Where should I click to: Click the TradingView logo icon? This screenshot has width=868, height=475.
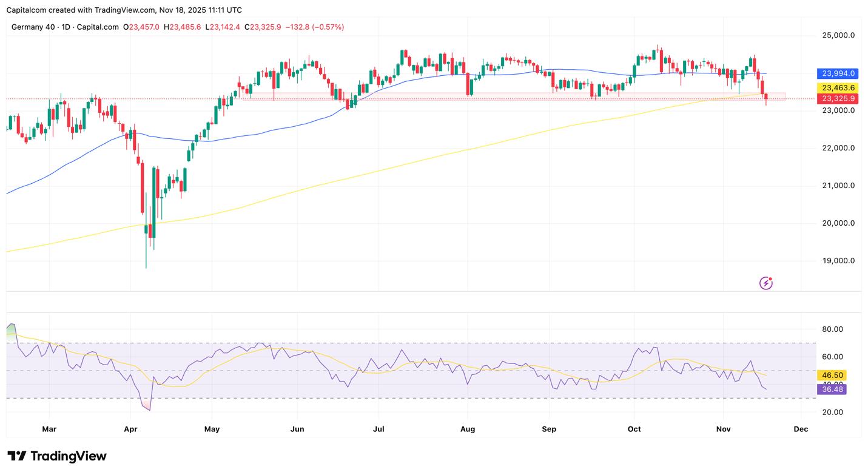click(17, 456)
